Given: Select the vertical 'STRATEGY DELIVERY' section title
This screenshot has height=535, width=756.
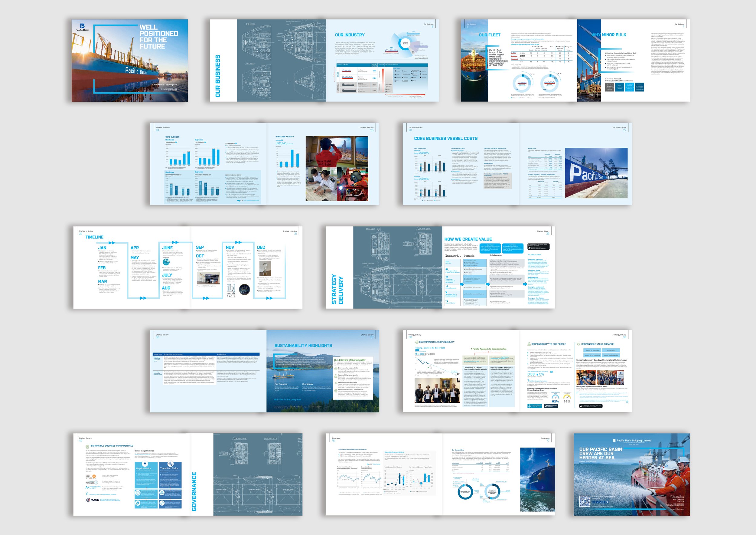Looking at the screenshot, I should [x=337, y=289].
